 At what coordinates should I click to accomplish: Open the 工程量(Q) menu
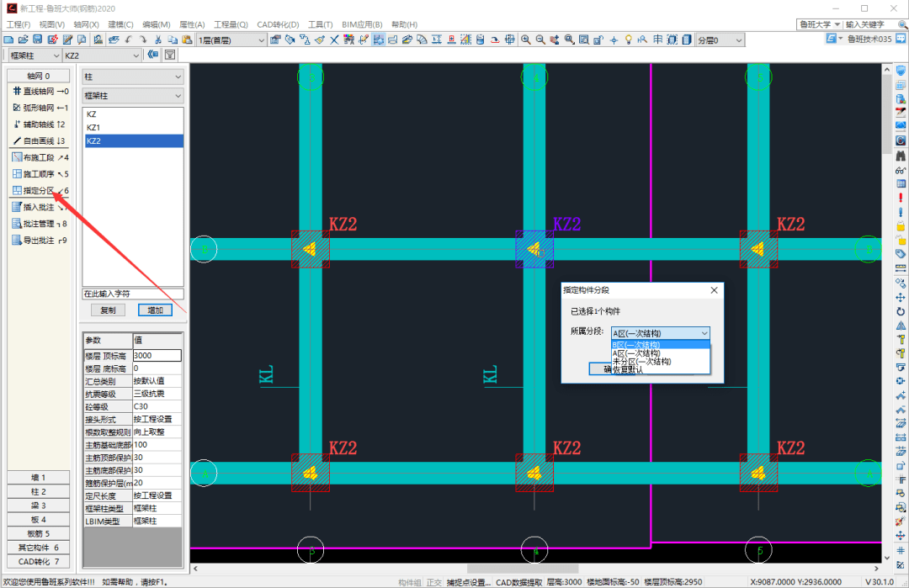231,24
